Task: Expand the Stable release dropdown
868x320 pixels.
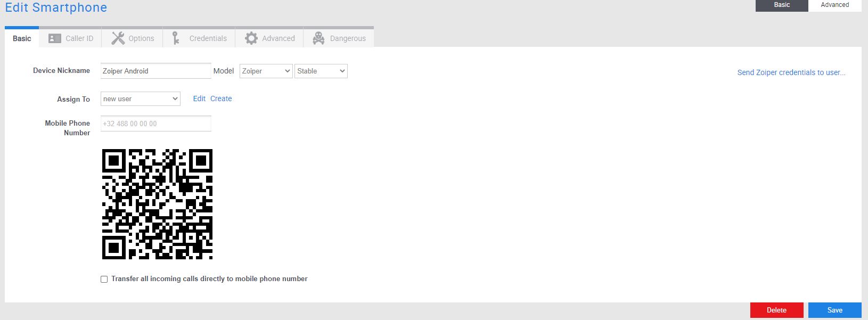Action: click(x=321, y=71)
